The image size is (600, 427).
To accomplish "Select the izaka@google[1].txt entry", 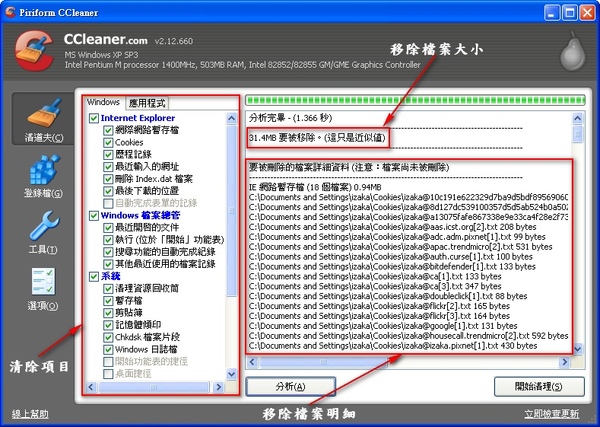I will point(383,326).
